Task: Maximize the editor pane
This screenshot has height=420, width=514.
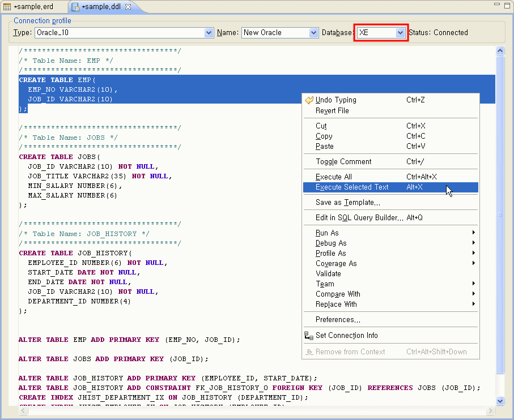Action: coord(507,5)
